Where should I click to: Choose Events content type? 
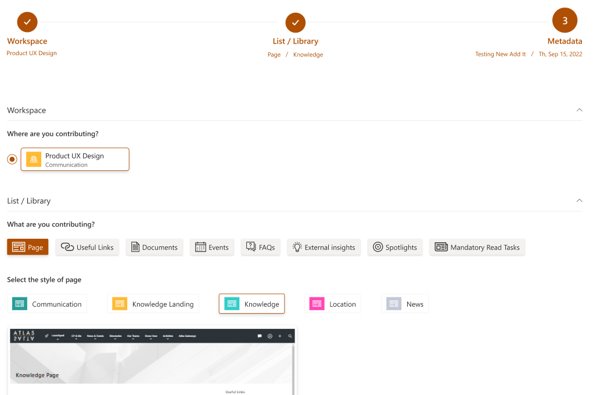click(x=212, y=247)
